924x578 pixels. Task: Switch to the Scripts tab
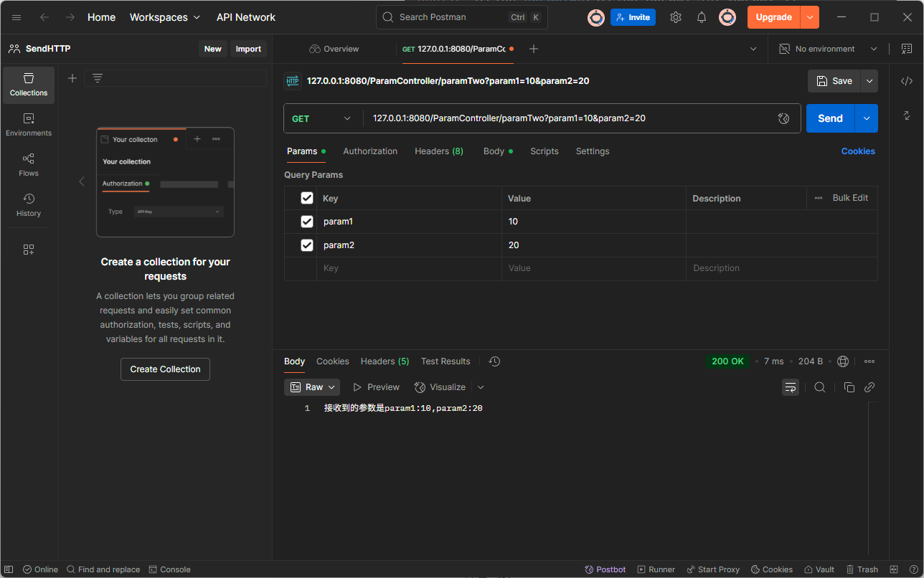544,151
